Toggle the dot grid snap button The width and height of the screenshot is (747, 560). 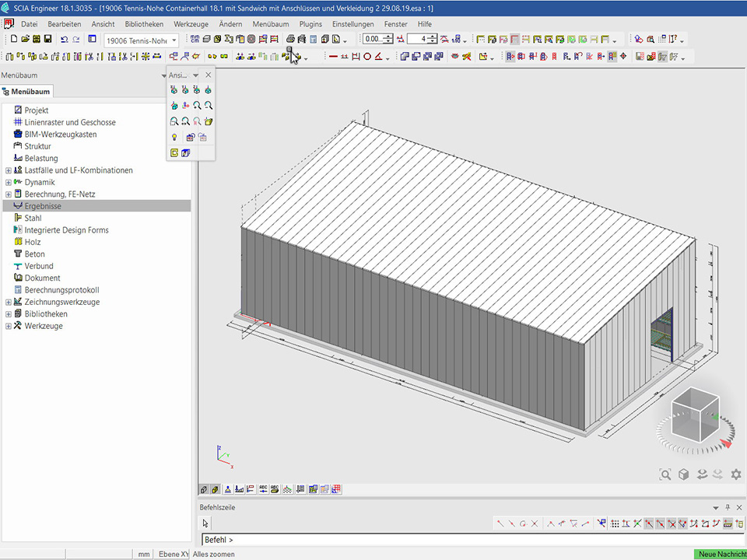[615, 523]
